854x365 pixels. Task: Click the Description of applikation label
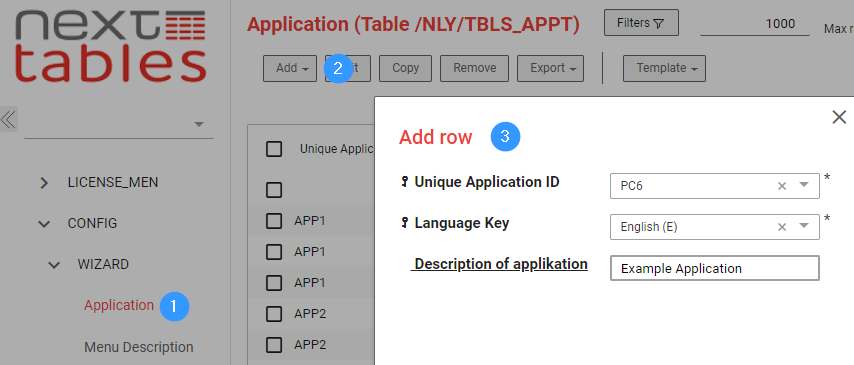click(501, 264)
